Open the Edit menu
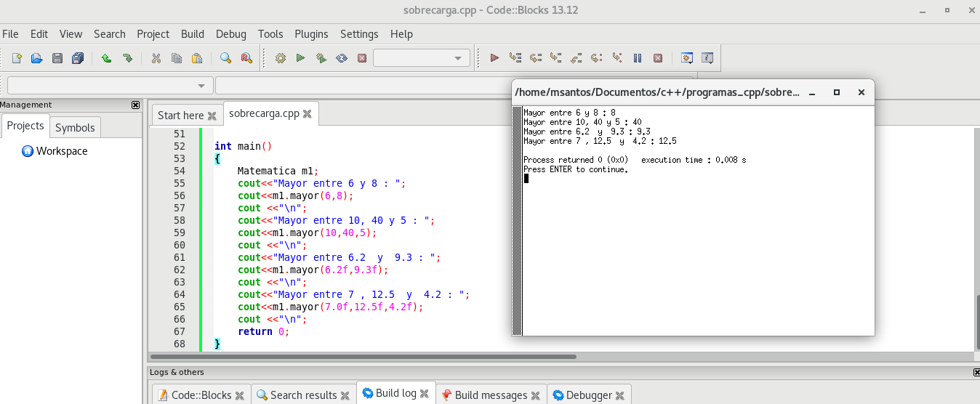980x404 pixels. point(39,34)
